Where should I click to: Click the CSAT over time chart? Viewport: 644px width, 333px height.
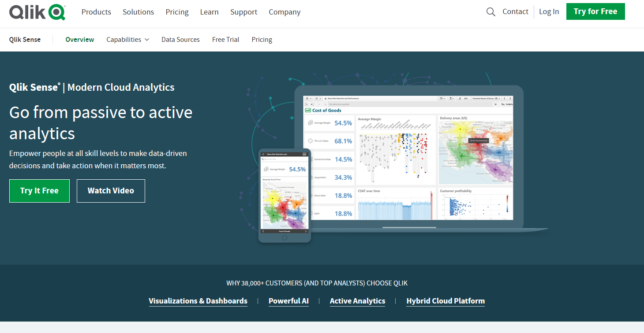(396, 203)
